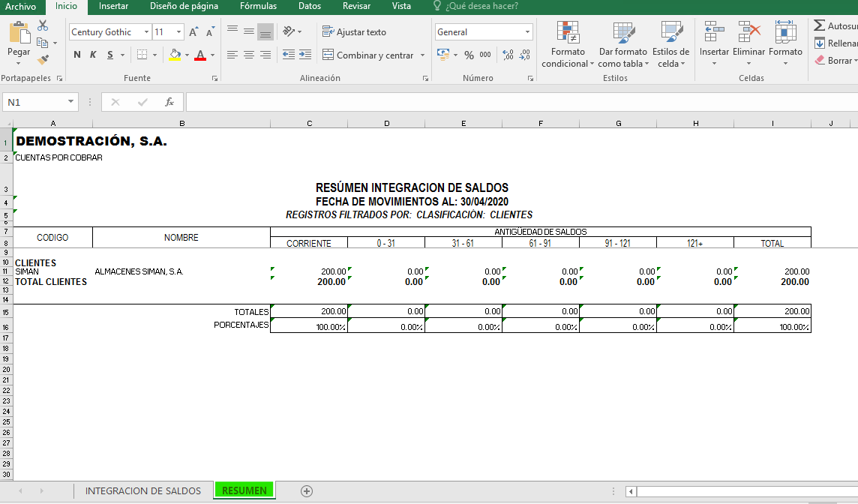Center text horizontally using the align center icon
This screenshot has width=858, height=504.
click(249, 55)
